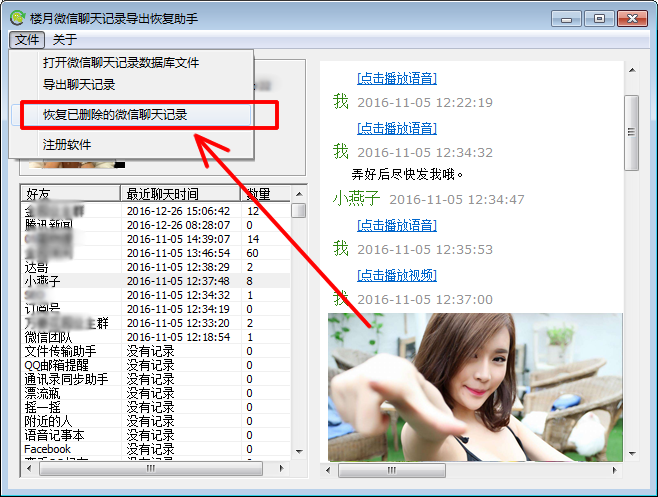
Task: Play voice message above 12:22:19 timestamp
Action: tap(397, 78)
